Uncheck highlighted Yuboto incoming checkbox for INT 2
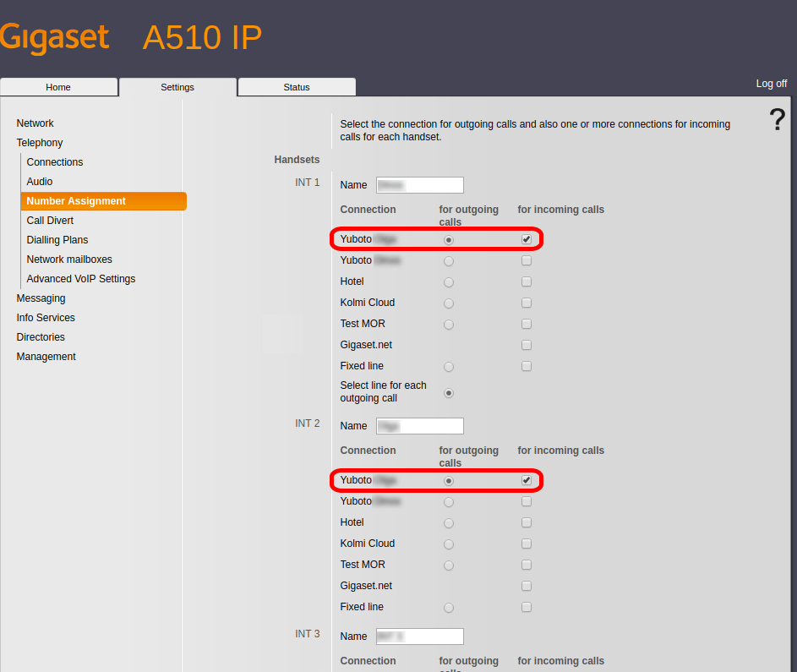Image resolution: width=797 pixels, height=672 pixels. click(526, 480)
